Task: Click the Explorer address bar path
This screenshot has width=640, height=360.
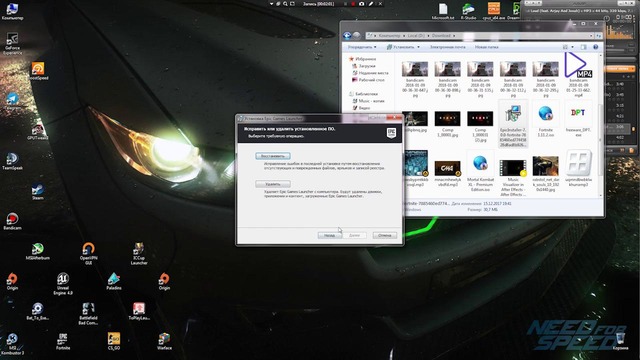Action: tap(480, 36)
